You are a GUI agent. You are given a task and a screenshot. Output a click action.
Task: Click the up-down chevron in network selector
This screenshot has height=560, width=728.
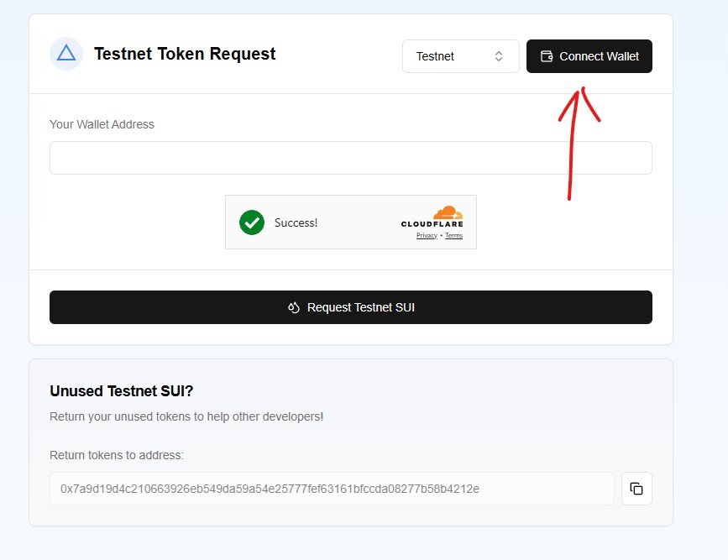pos(499,56)
